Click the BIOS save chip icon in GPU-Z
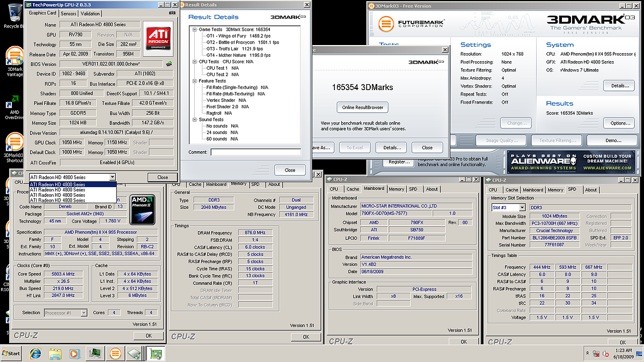This screenshot has width=644, height=362. click(x=169, y=64)
